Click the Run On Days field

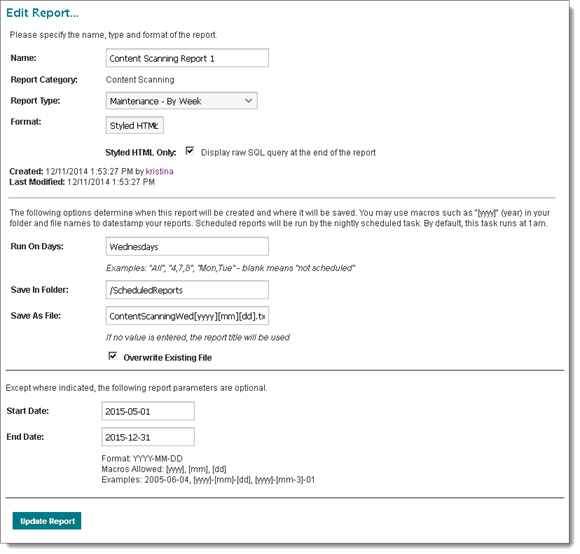click(187, 247)
